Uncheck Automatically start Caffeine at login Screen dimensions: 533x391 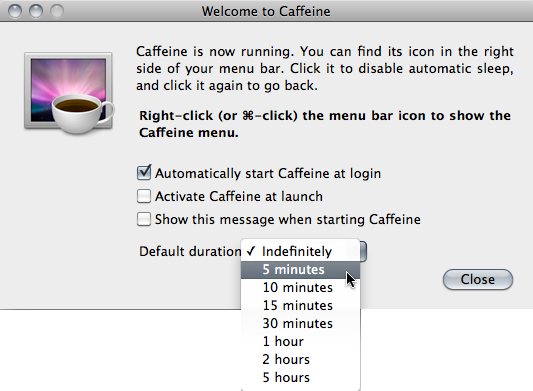point(144,173)
